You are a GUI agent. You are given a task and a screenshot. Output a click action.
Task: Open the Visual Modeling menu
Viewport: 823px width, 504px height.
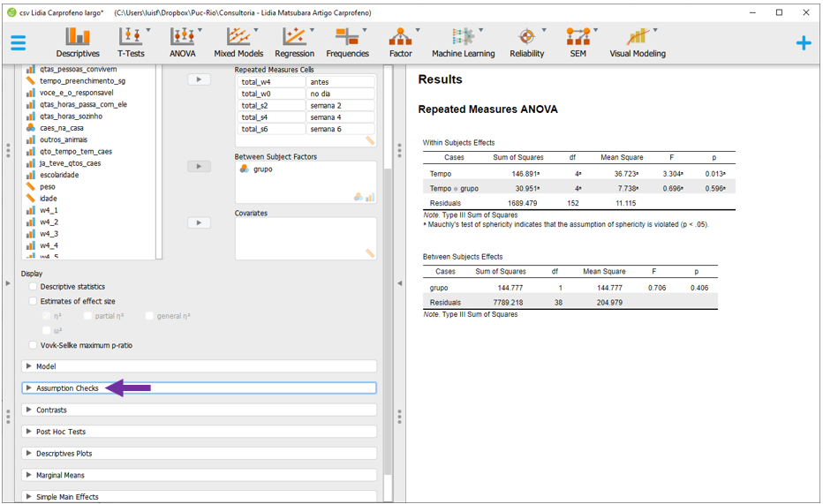[637, 41]
